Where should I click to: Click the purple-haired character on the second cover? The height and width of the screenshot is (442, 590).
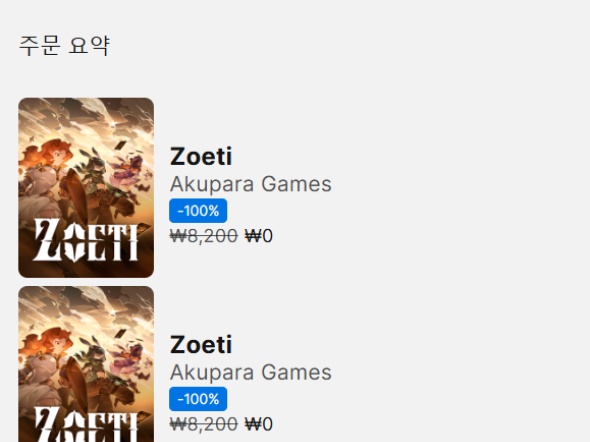130,360
